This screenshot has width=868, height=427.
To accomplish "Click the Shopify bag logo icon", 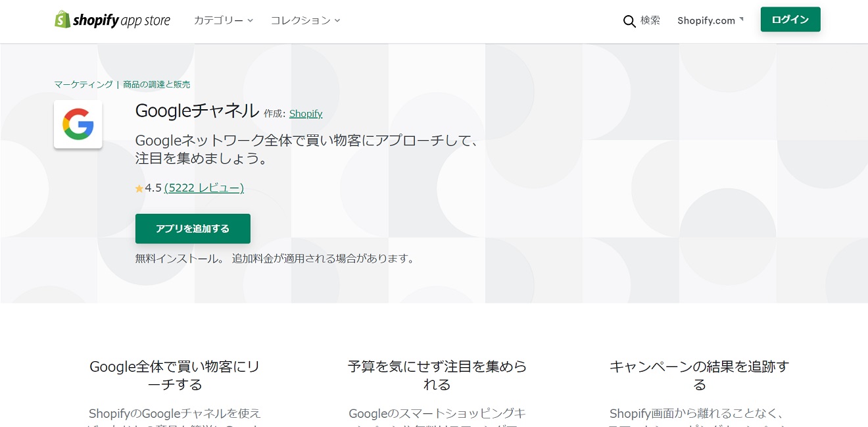I will 62,20.
